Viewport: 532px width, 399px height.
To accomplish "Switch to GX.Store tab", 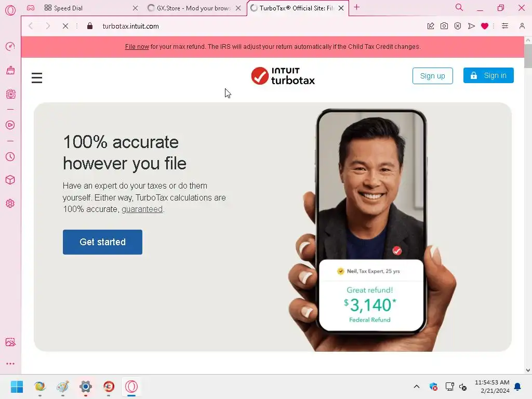I will (194, 8).
